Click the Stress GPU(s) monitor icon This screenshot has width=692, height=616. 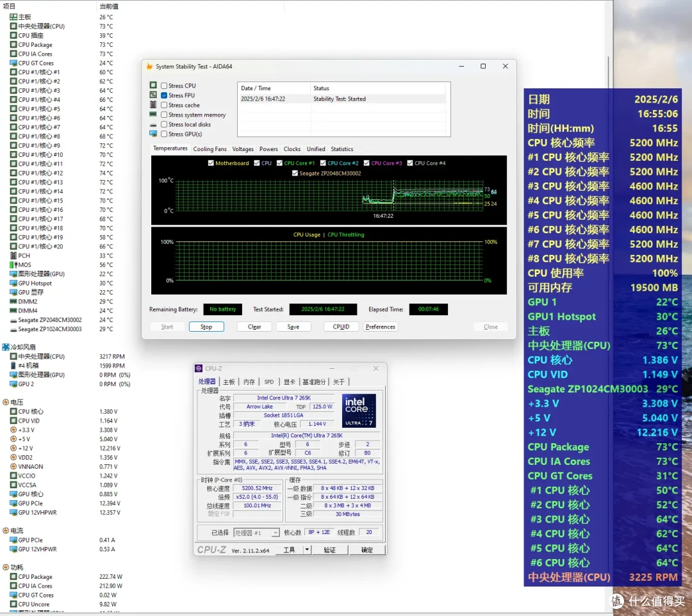click(153, 134)
